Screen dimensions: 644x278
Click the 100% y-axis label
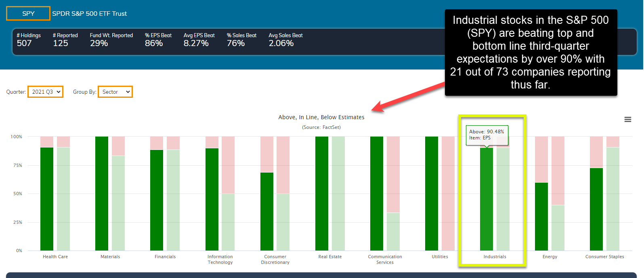pyautogui.click(x=17, y=137)
